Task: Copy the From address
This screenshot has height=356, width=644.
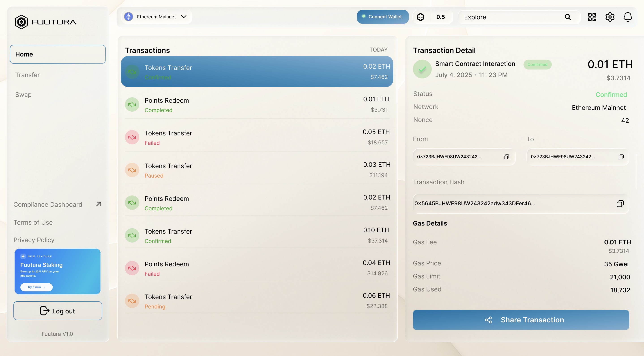Action: [506, 157]
